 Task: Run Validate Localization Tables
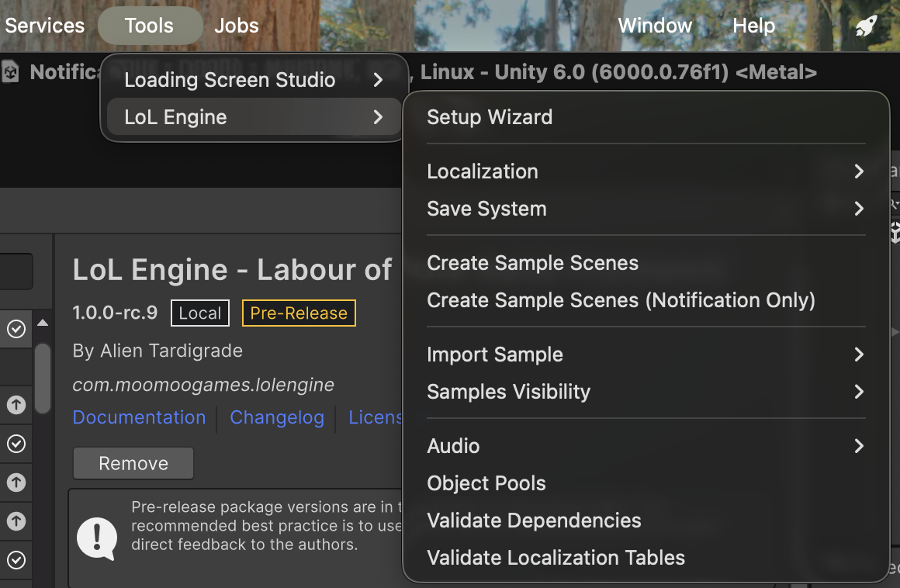coord(646,559)
